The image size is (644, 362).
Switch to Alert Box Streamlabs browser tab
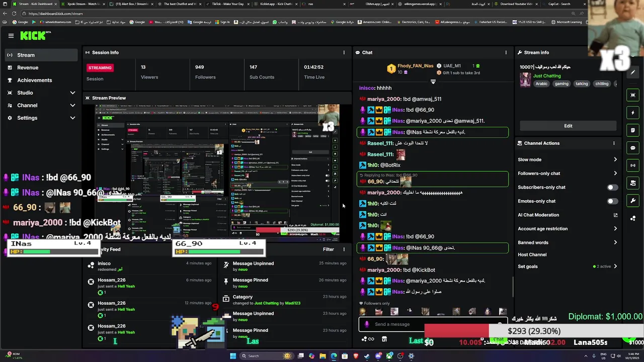(x=131, y=4)
